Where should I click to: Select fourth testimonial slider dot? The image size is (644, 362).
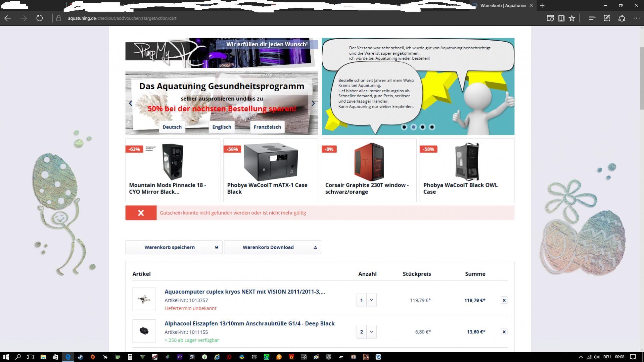pyautogui.click(x=432, y=127)
